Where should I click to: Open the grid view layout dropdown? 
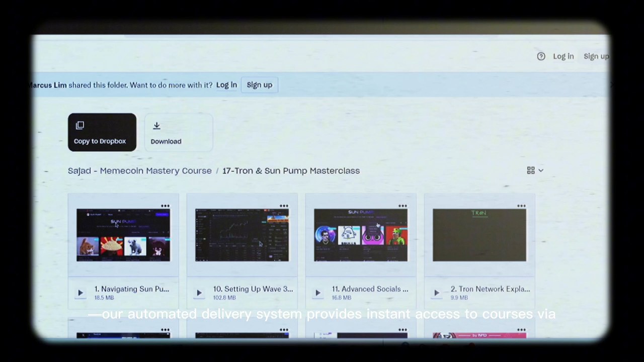535,170
